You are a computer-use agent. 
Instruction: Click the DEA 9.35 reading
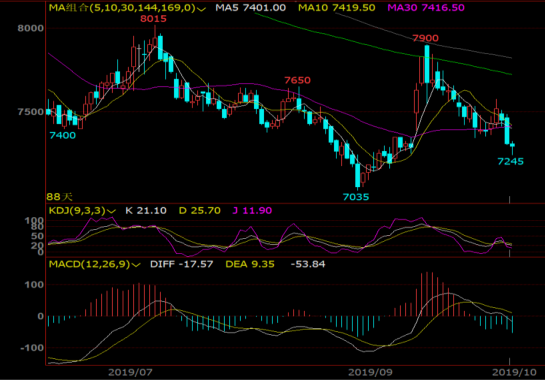(250, 264)
